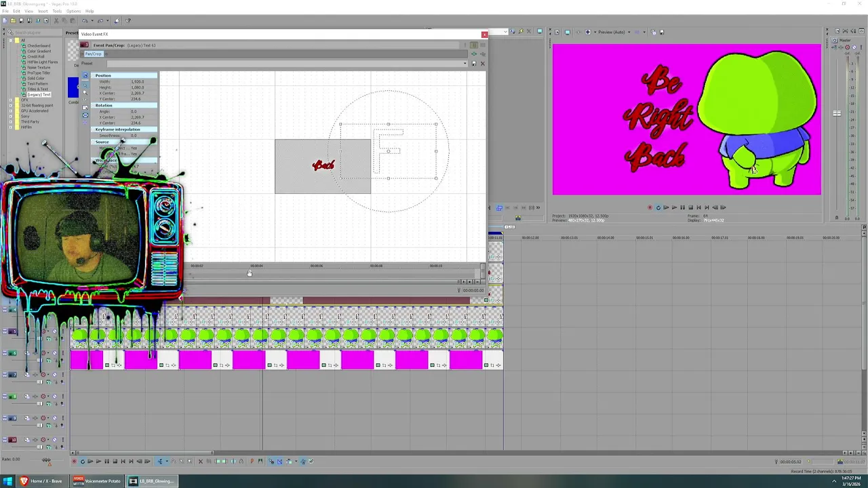Open the Pan/Crop Preset dropdown
868x488 pixels.
[x=465, y=64]
